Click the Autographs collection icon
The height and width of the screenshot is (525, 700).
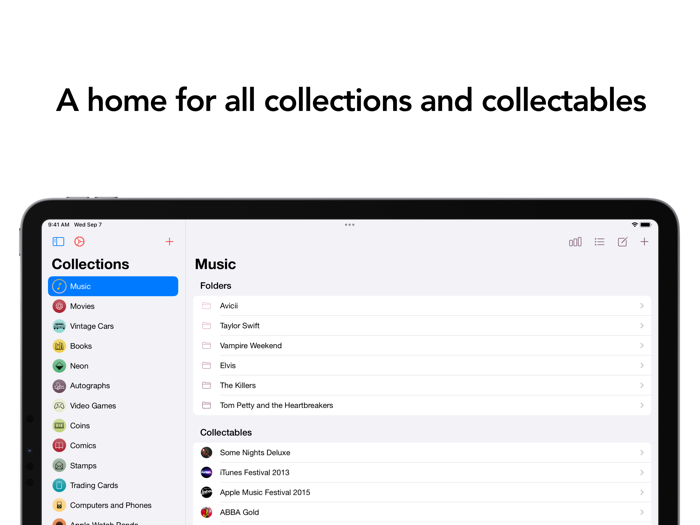point(59,386)
